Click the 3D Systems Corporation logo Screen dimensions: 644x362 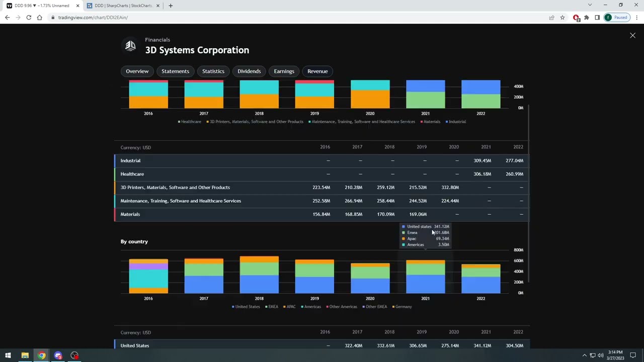pos(130,46)
